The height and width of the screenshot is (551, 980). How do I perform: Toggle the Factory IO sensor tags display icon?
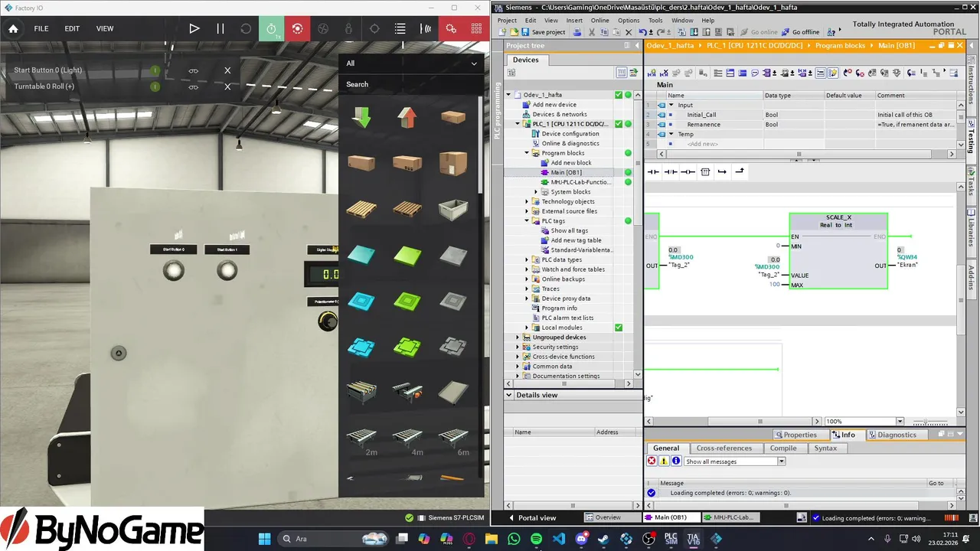[426, 28]
